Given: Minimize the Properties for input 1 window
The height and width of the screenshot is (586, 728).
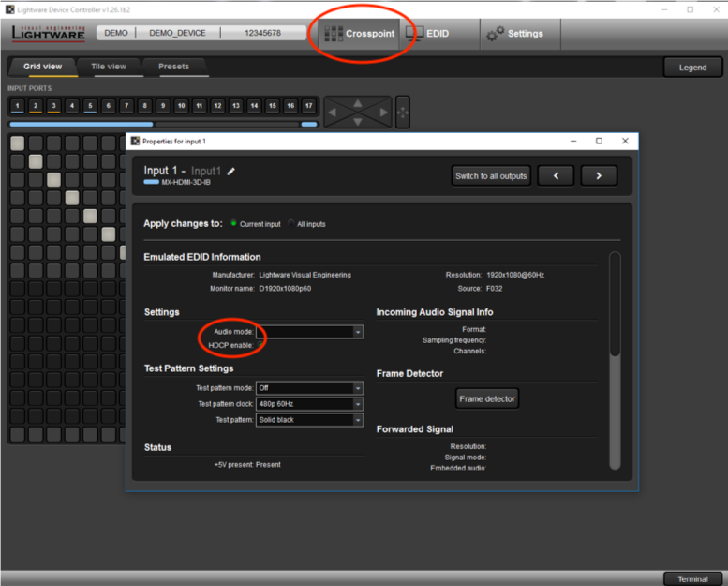Looking at the screenshot, I should click(x=573, y=141).
